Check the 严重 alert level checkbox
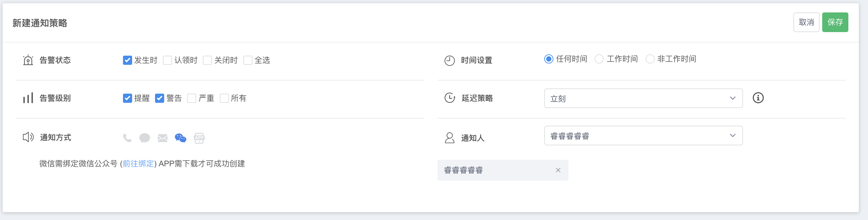The width and height of the screenshot is (868, 220). tap(192, 98)
